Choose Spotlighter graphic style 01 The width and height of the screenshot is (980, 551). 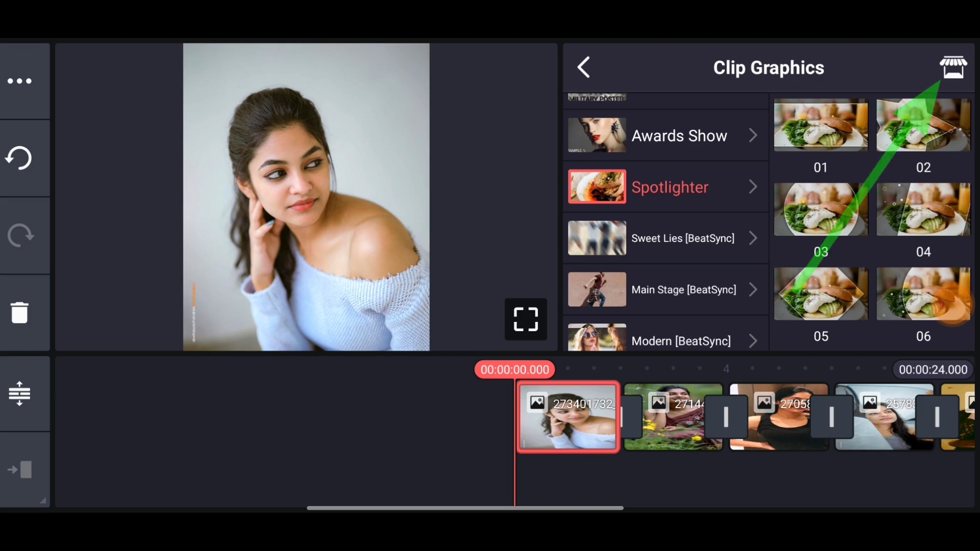coord(820,126)
